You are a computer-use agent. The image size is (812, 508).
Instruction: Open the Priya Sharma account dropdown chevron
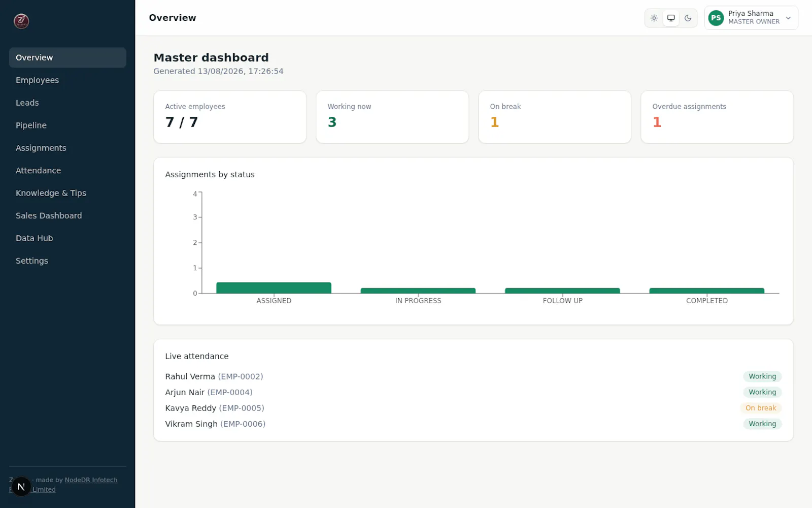tap(788, 18)
